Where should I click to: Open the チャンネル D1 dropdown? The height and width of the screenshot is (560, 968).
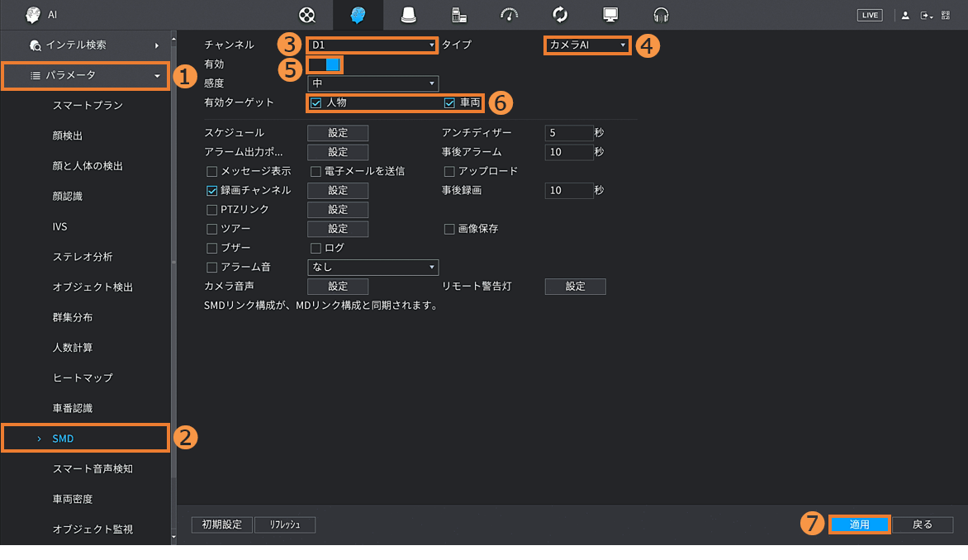[372, 45]
